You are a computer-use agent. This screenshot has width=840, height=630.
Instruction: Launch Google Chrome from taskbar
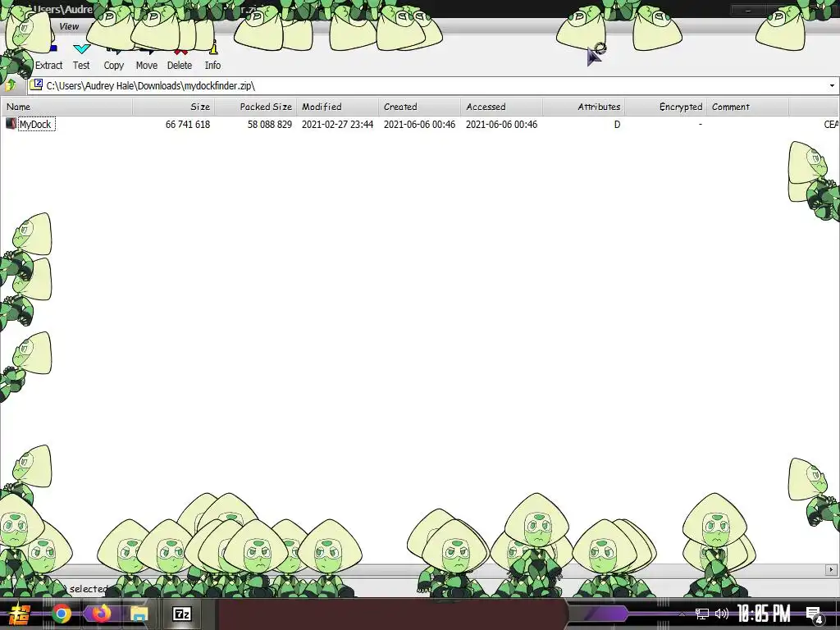[x=62, y=614]
